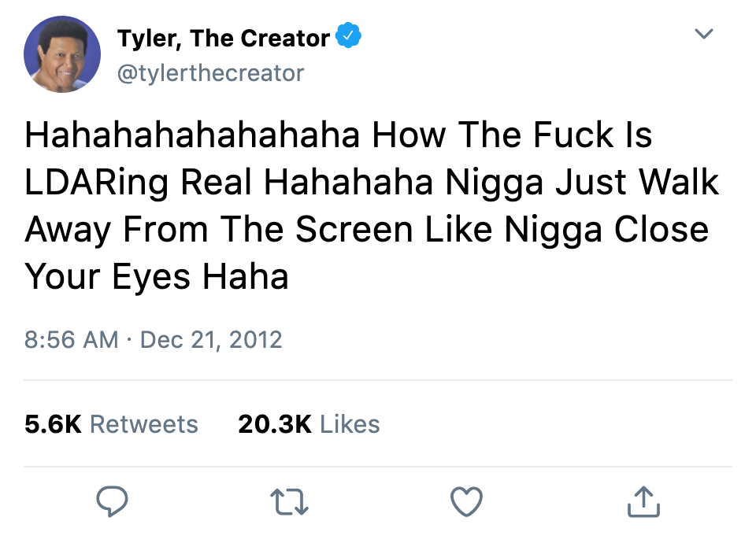The height and width of the screenshot is (543, 756).
Task: Retweet using the looping arrows icon
Action: tap(289, 502)
